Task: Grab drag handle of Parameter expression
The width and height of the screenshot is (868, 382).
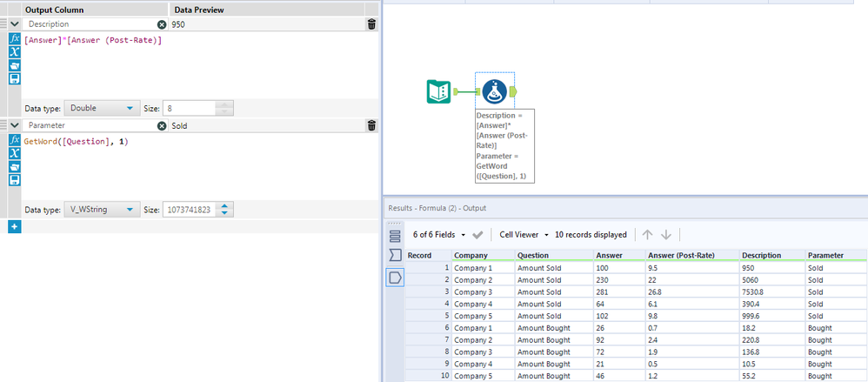Action: coord(3,125)
